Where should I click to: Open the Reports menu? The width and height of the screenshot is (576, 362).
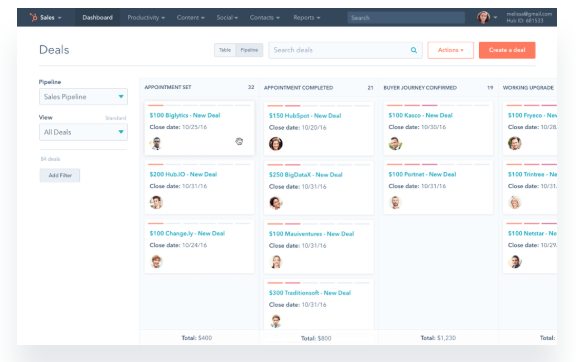pos(307,17)
